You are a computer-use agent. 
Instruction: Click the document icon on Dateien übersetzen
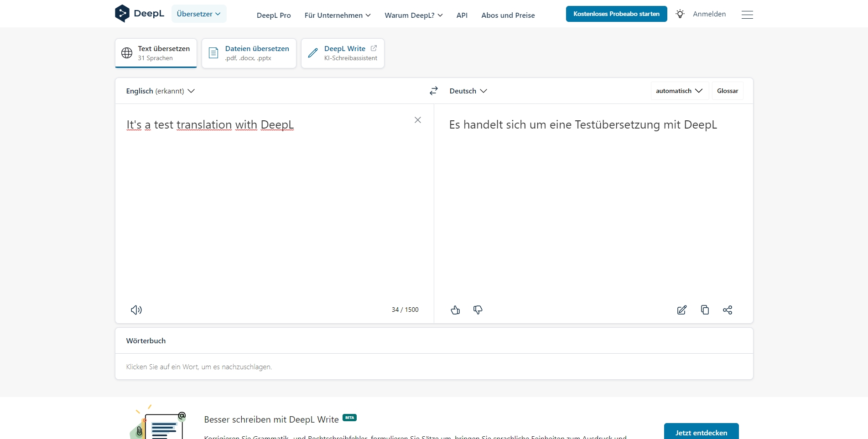click(x=213, y=53)
